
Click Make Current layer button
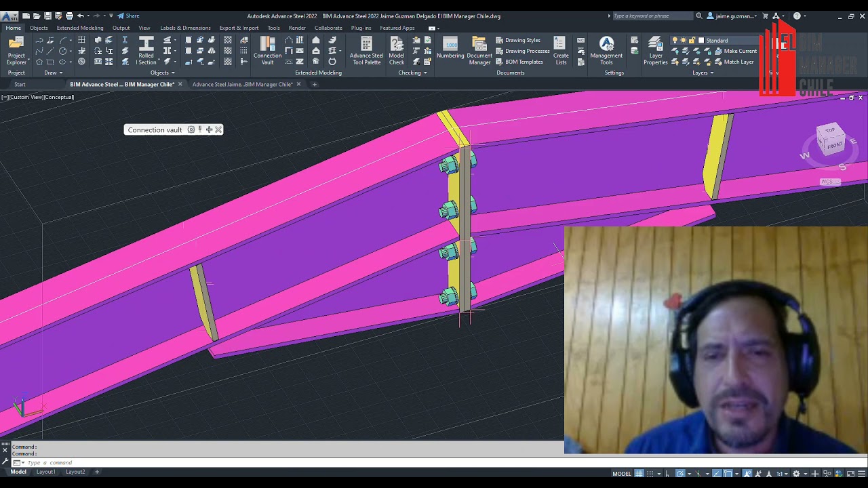click(x=735, y=51)
